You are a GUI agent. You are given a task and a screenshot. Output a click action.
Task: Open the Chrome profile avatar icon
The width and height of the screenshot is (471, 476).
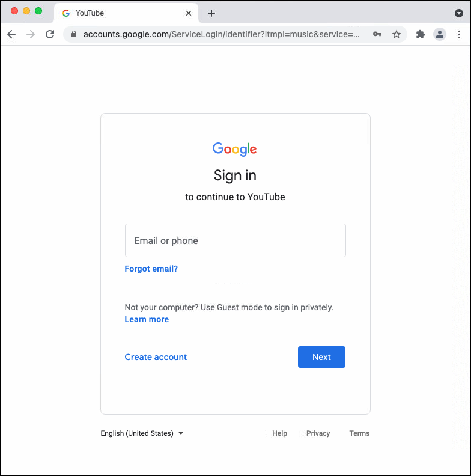coord(440,34)
